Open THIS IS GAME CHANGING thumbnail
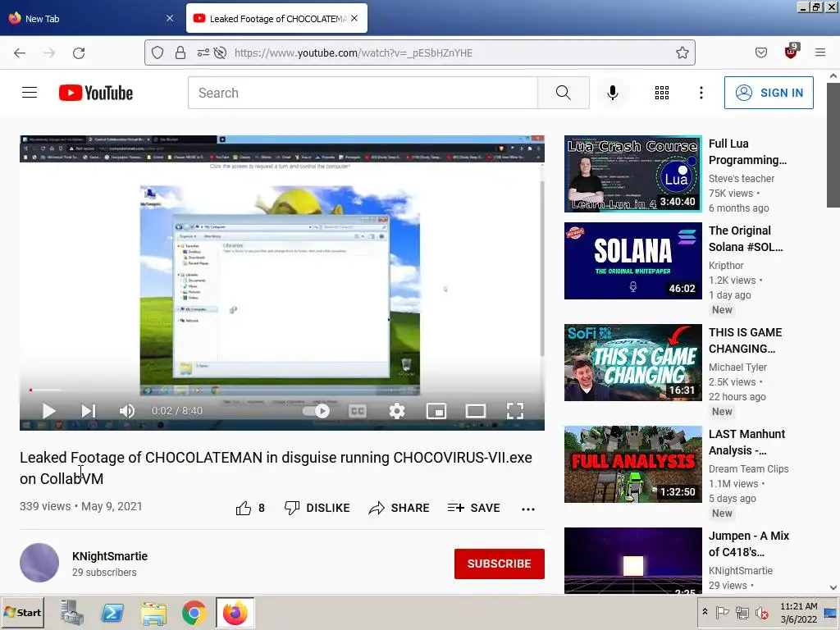840x630 pixels. [x=633, y=363]
